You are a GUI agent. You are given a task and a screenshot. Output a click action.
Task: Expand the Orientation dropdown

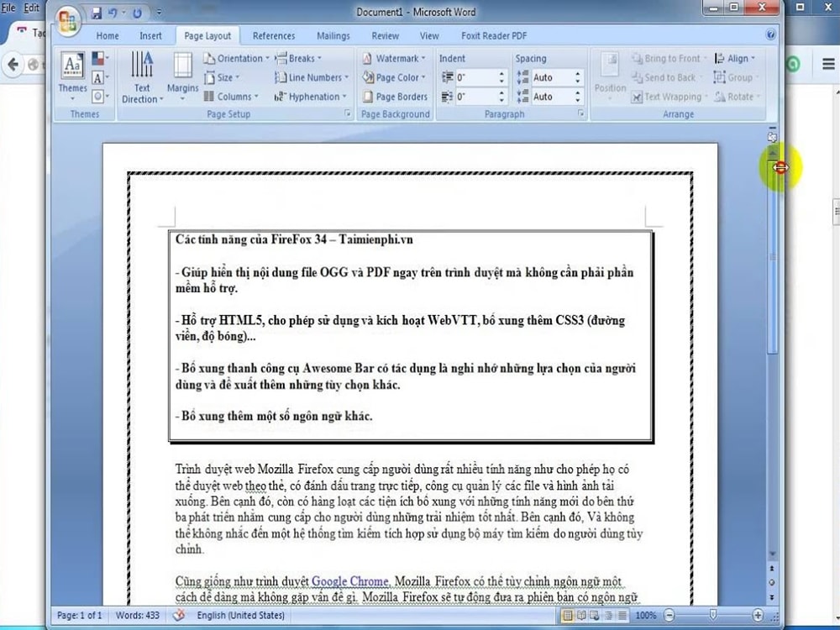[236, 59]
